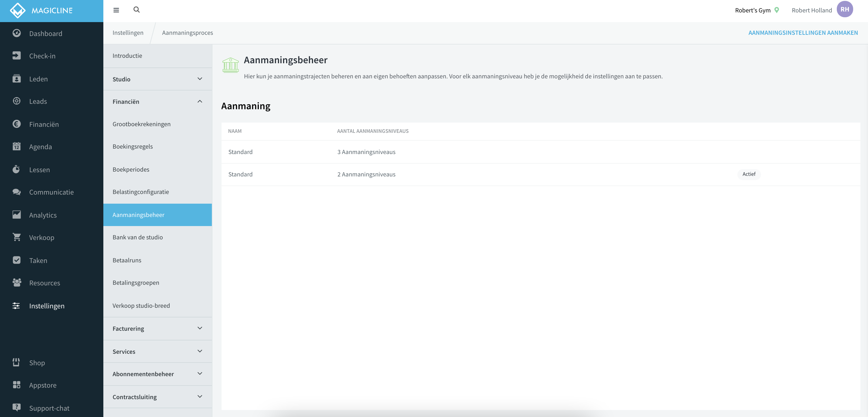Open Appstore grid icon
The image size is (868, 417).
coord(16,385)
